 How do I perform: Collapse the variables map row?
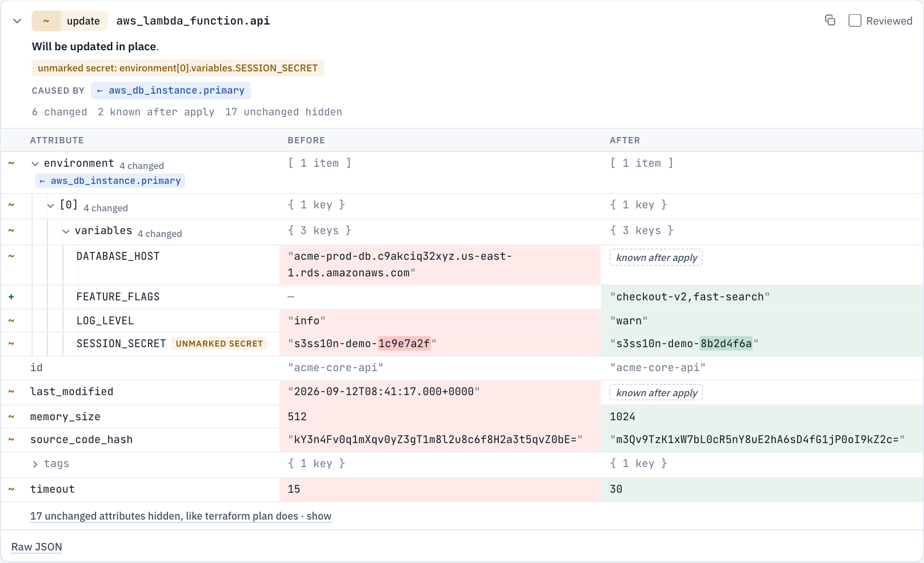click(66, 231)
